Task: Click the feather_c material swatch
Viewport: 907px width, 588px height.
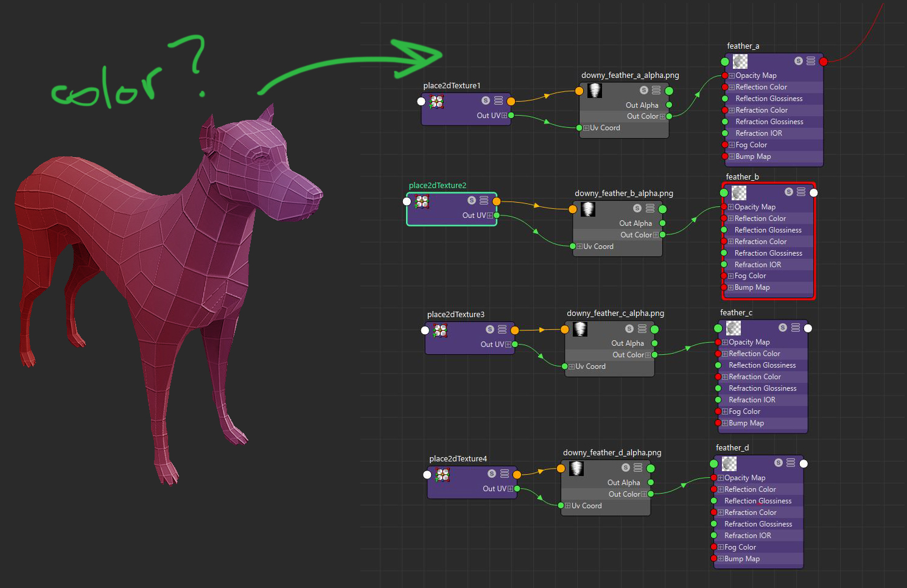Action: tap(734, 328)
